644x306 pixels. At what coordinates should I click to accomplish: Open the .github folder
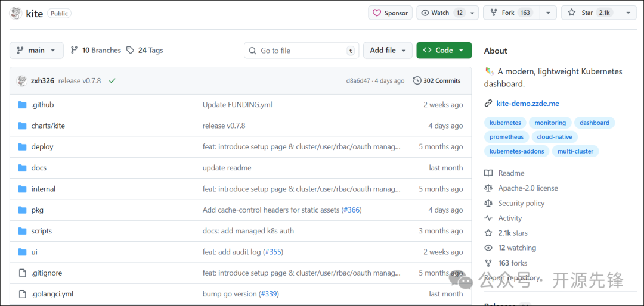(x=42, y=105)
